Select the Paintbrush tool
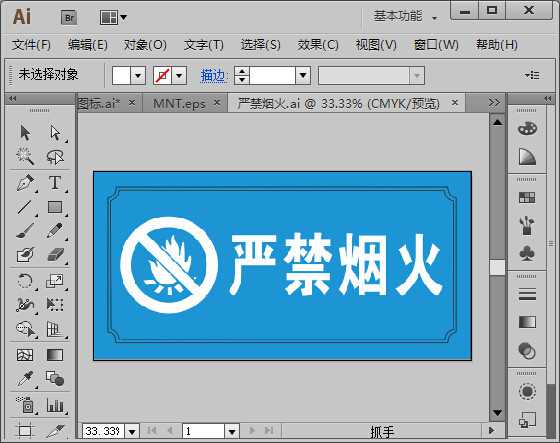 point(25,231)
